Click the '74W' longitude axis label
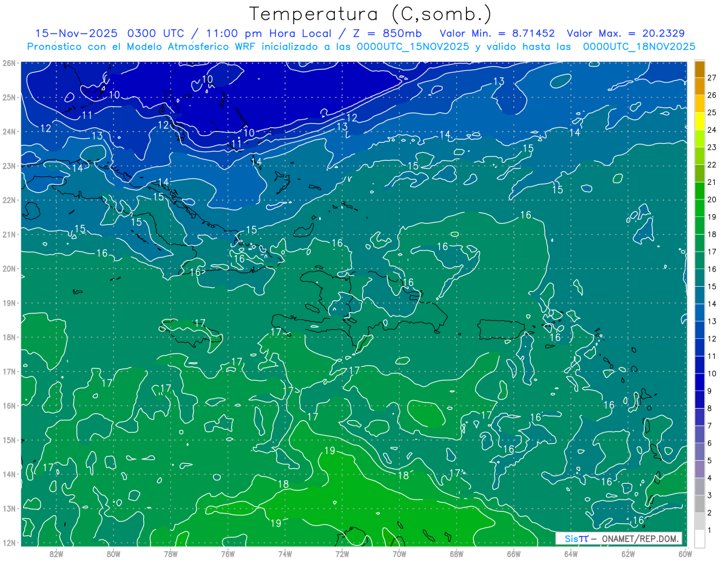 coord(285,554)
